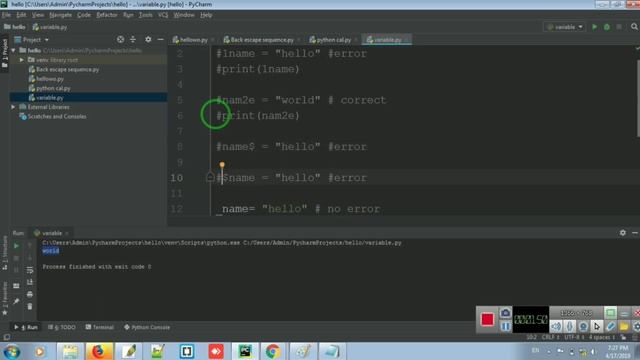Open the Project view dropdown
Image resolution: width=640 pixels, height=360 pixels.
pos(32,40)
